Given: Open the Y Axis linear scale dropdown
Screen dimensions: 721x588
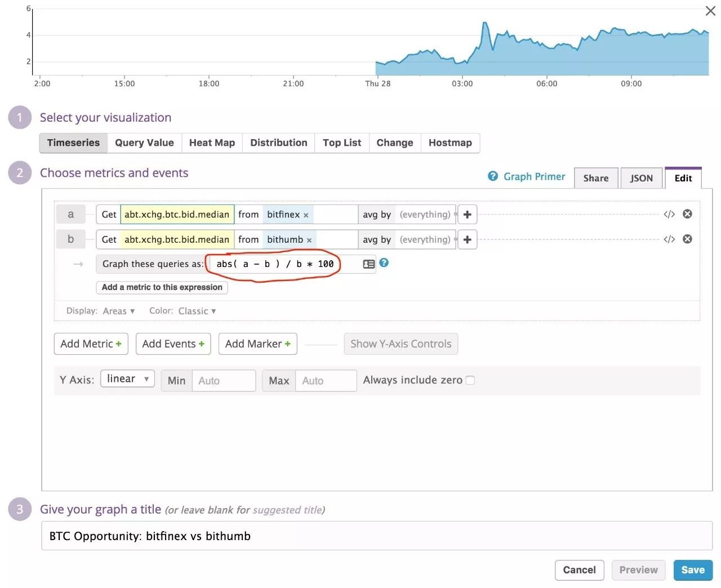Looking at the screenshot, I should point(127,379).
